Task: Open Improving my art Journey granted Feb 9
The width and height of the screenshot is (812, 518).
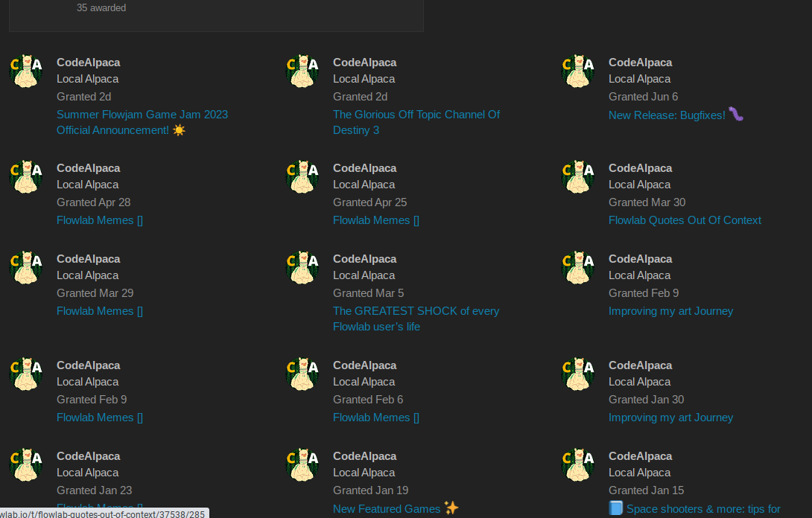Action: coord(670,311)
